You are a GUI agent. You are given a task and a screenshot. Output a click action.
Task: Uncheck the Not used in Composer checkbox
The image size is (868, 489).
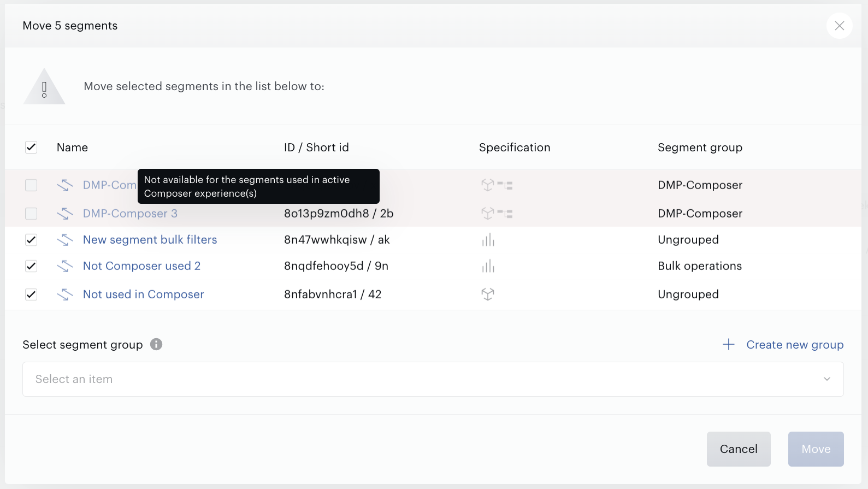coord(31,294)
